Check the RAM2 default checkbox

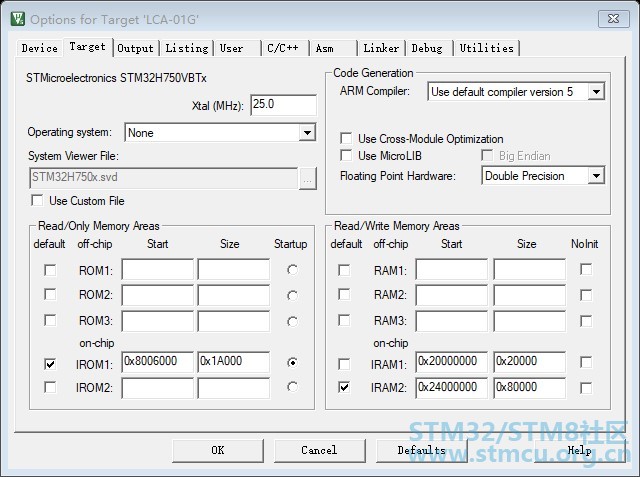coord(344,294)
